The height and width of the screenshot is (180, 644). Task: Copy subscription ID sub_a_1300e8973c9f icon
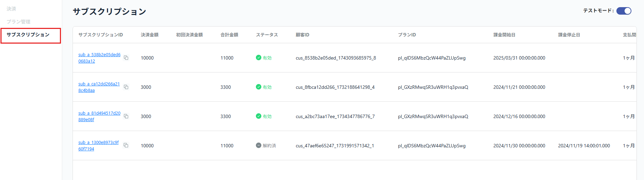[x=126, y=145]
